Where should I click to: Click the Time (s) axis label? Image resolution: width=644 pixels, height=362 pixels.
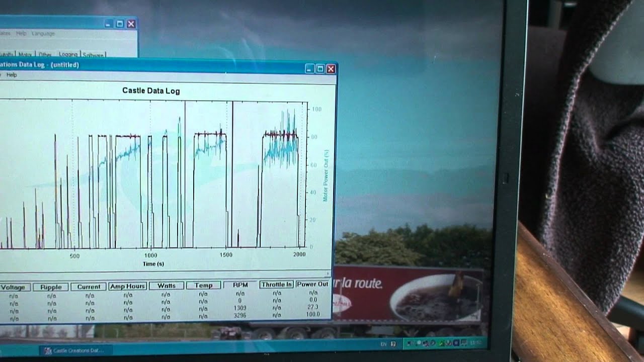click(153, 264)
